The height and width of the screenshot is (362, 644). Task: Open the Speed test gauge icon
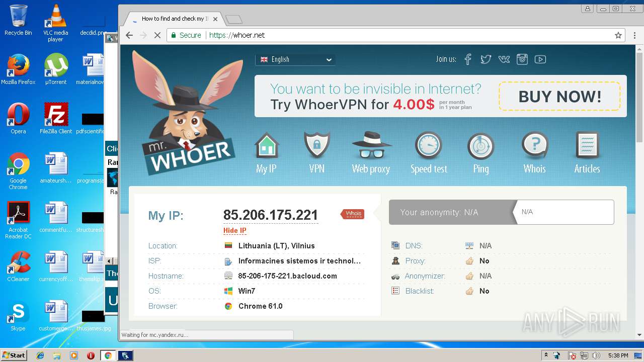[428, 146]
